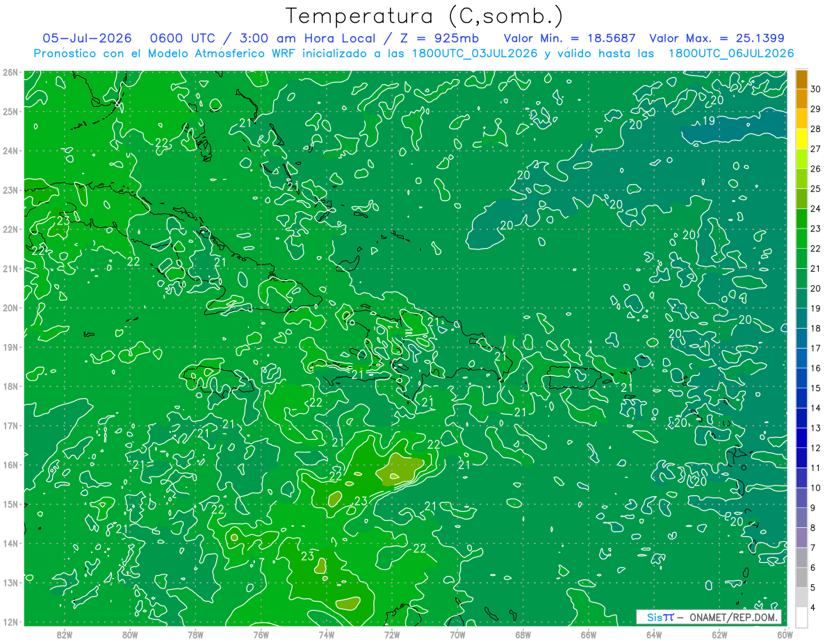Select the dark blue swatch between 12 and 13

click(x=801, y=438)
